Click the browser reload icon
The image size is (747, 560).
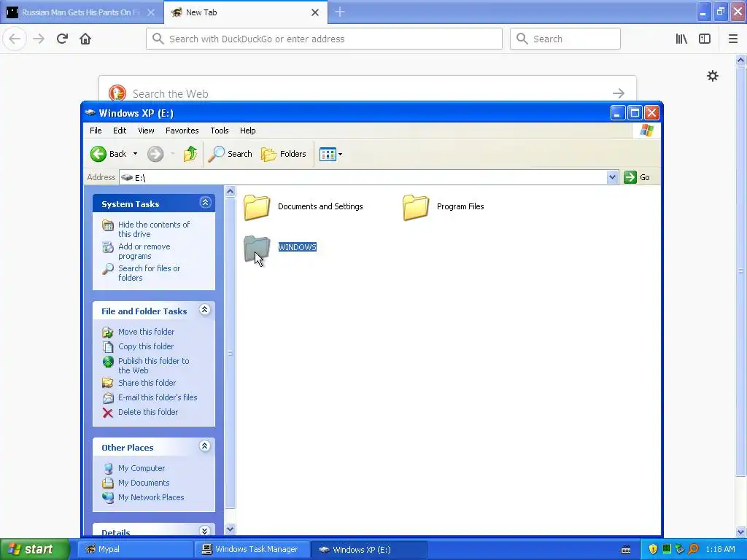(x=62, y=39)
